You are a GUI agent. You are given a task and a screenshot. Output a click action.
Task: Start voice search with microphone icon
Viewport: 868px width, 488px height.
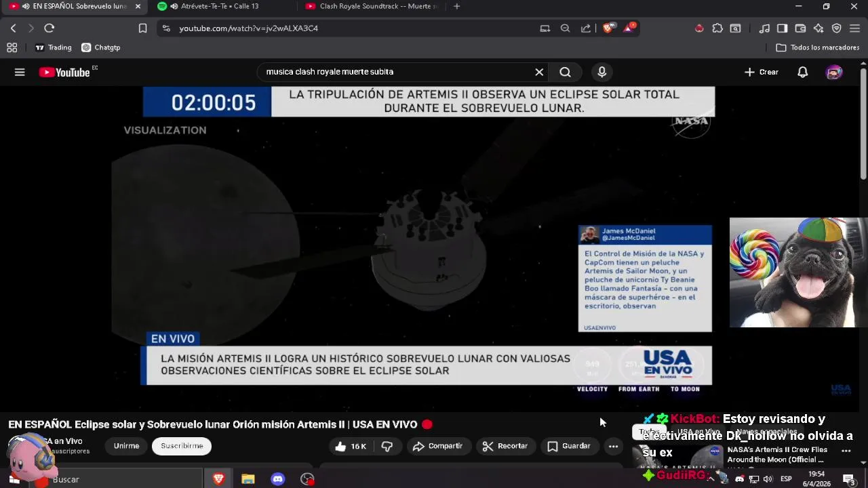[x=601, y=72]
